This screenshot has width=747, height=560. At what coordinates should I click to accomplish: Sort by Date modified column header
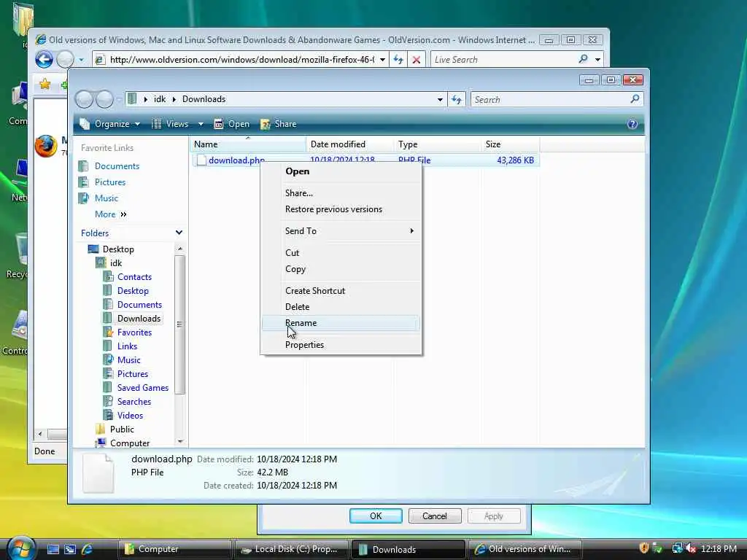[349, 144]
